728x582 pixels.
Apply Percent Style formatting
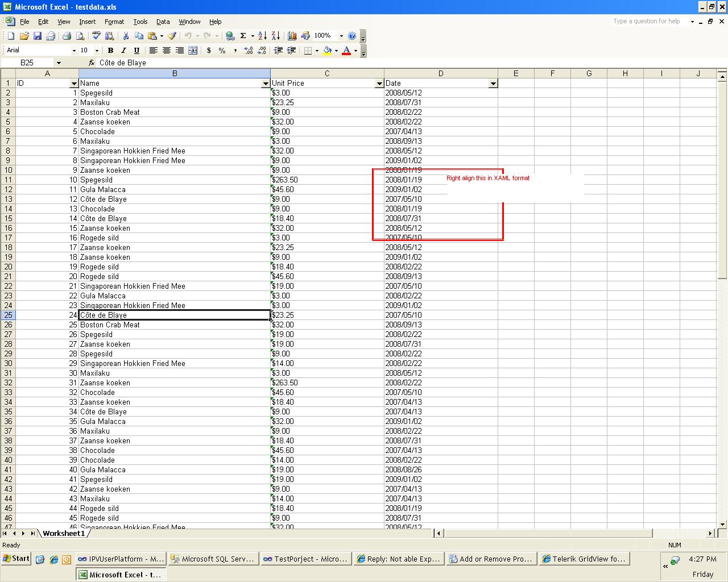(x=222, y=51)
